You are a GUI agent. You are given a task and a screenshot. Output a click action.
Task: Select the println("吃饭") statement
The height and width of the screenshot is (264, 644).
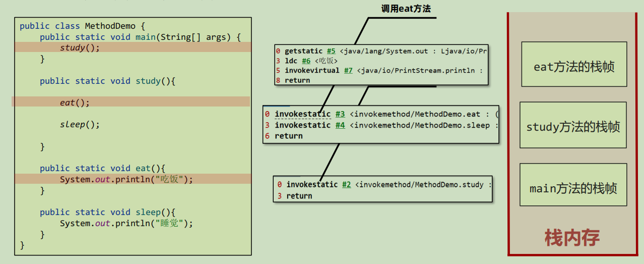click(126, 179)
